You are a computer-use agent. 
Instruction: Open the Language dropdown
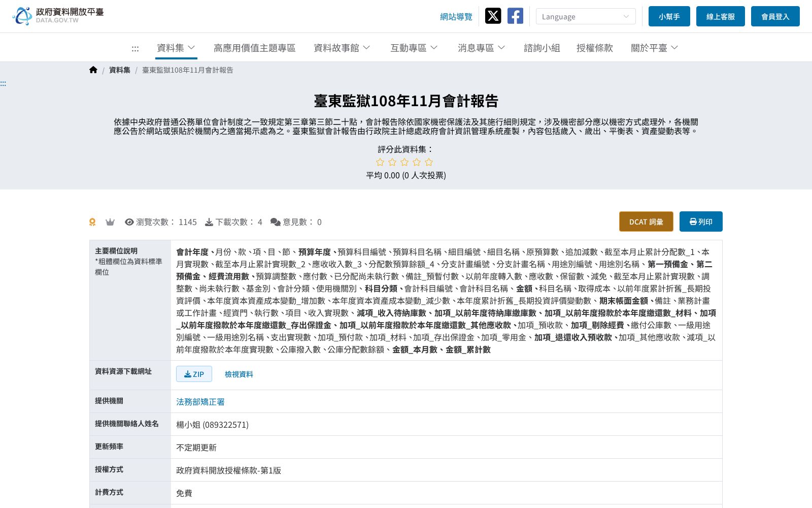click(x=586, y=16)
